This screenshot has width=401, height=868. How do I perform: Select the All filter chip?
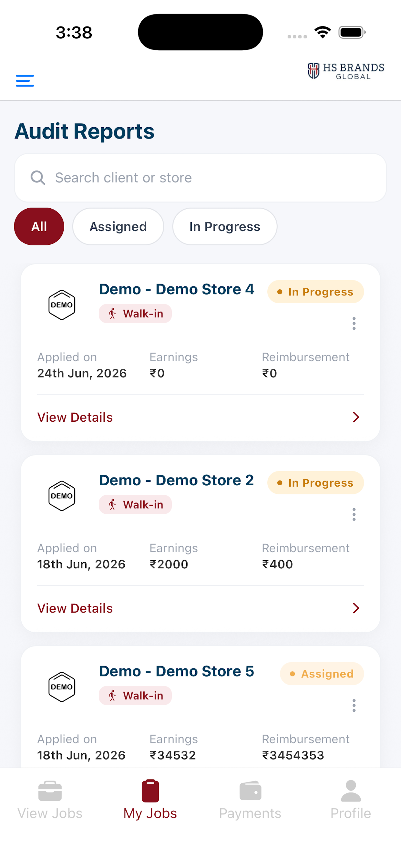click(39, 226)
